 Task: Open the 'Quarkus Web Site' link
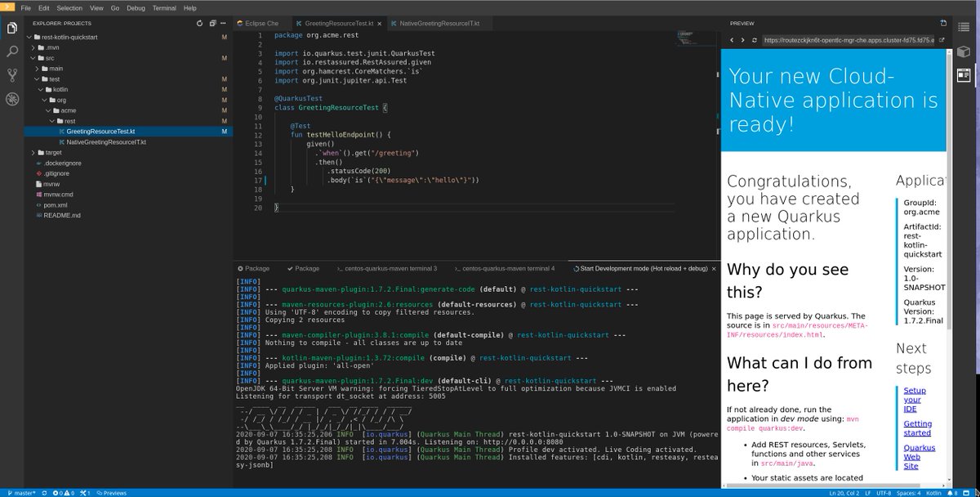click(918, 457)
